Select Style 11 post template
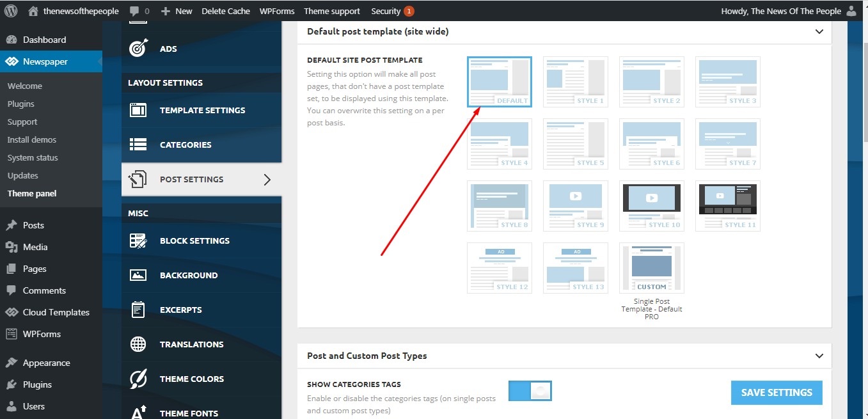Image resolution: width=868 pixels, height=419 pixels. point(727,206)
